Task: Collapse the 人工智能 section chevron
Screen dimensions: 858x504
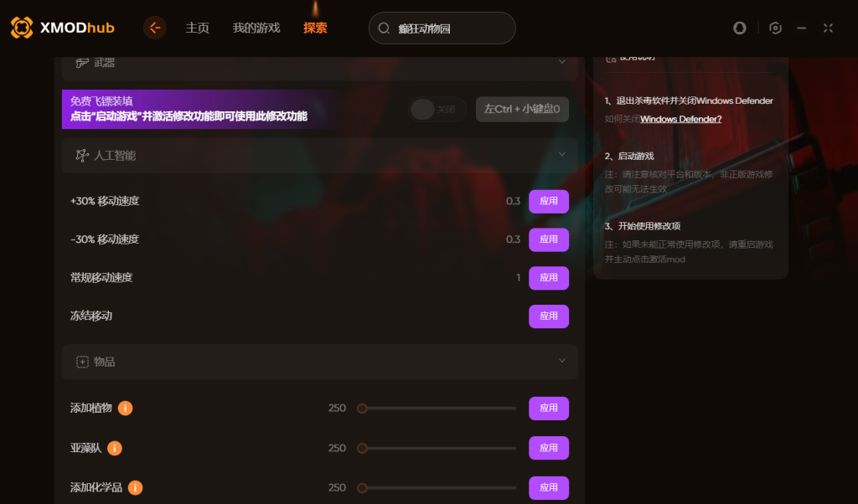Action: point(562,155)
